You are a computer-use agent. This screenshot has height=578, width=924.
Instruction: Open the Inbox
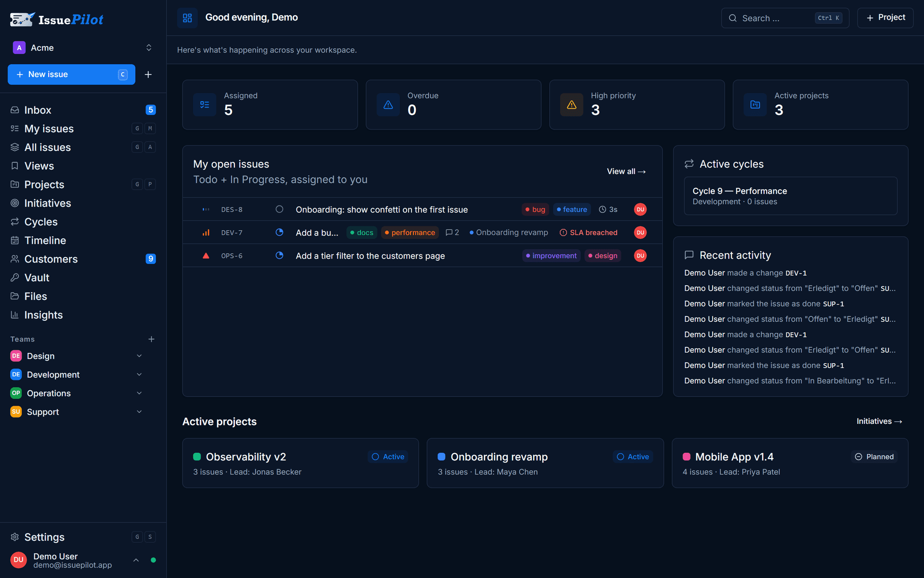click(83, 110)
